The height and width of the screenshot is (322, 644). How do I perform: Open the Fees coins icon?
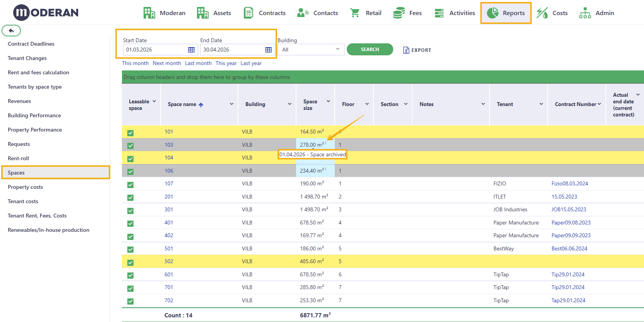click(x=399, y=13)
